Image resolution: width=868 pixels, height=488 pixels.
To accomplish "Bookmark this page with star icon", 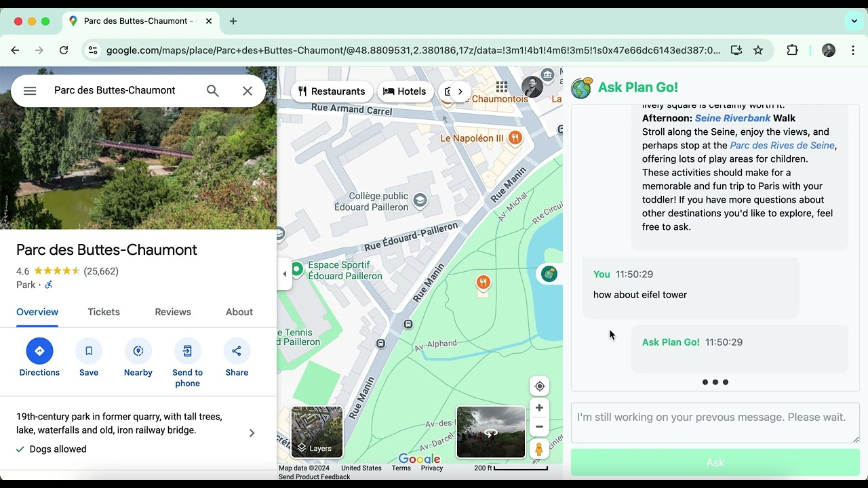I will [758, 50].
